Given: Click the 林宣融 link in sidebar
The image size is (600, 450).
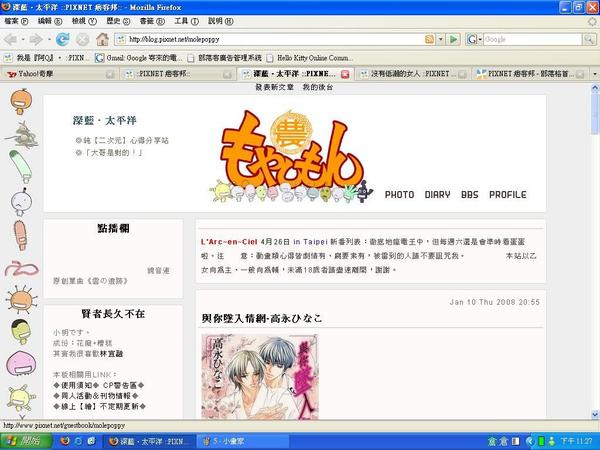Looking at the screenshot, I should (x=111, y=354).
